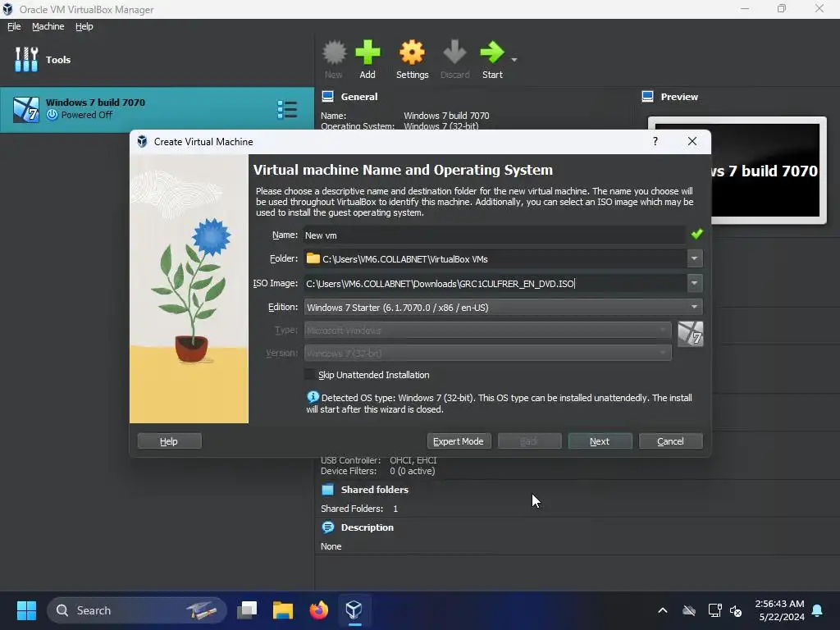Click the grayed New toolbar icon
The width and height of the screenshot is (840, 630).
tap(334, 52)
